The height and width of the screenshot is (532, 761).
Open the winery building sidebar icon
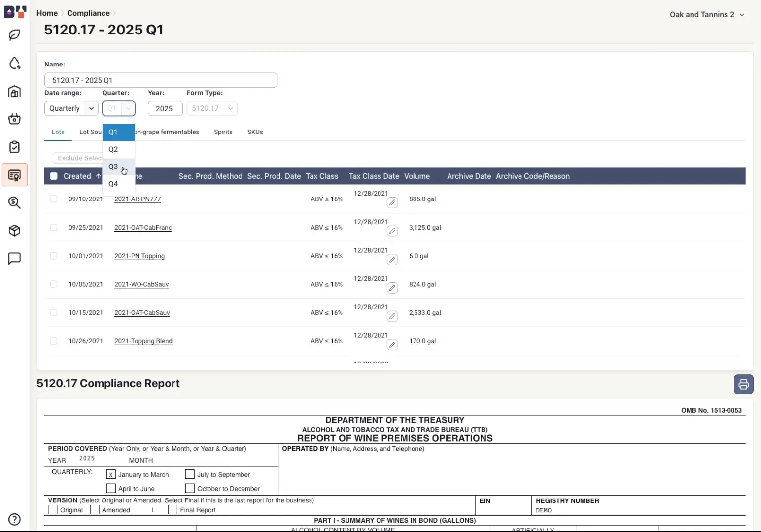coord(15,91)
